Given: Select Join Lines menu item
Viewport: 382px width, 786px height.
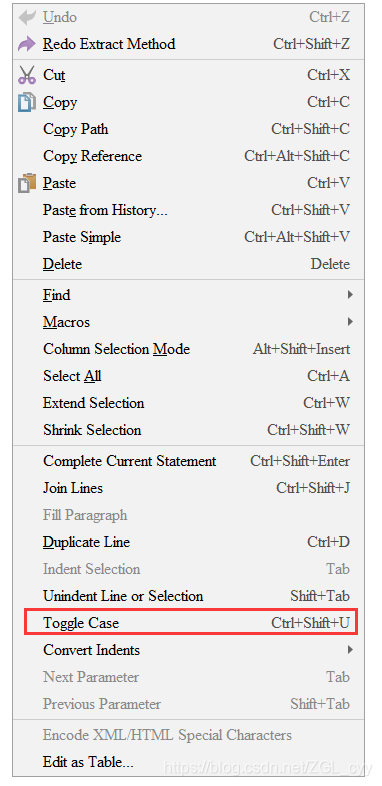Looking at the screenshot, I should point(188,488).
